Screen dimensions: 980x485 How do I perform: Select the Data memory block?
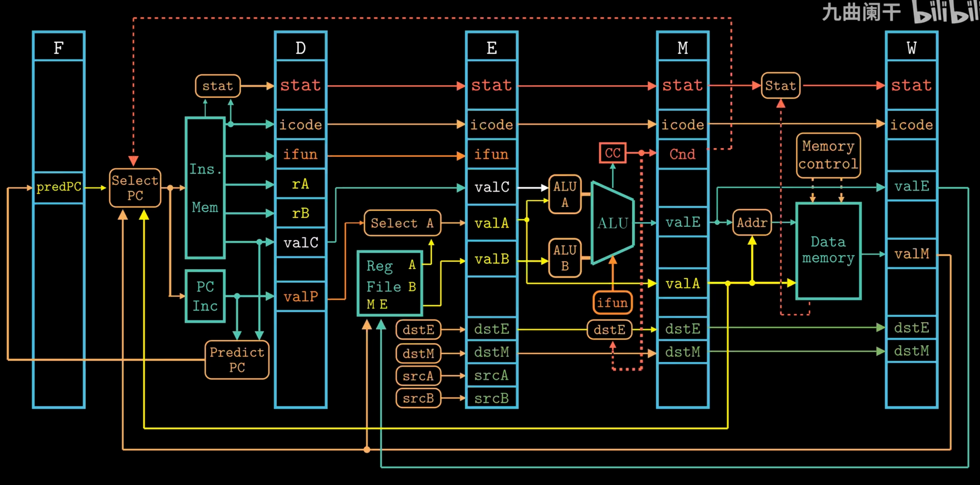[x=828, y=251]
